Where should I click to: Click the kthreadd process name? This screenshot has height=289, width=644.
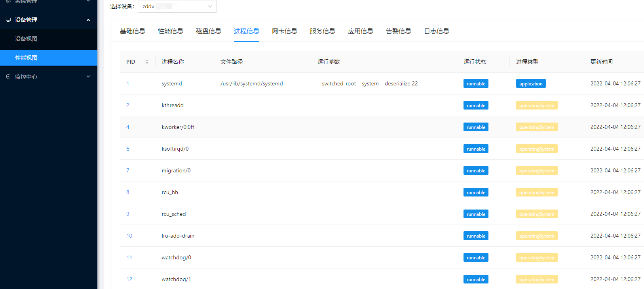pyautogui.click(x=173, y=105)
